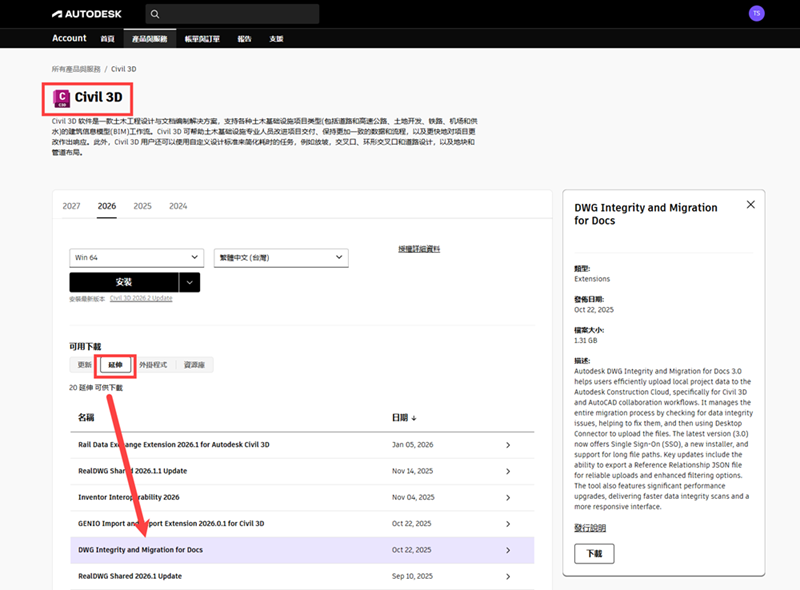Open RealDWG Shared 2026.1.1 Update row
This screenshot has height=590, width=800.
[302, 471]
